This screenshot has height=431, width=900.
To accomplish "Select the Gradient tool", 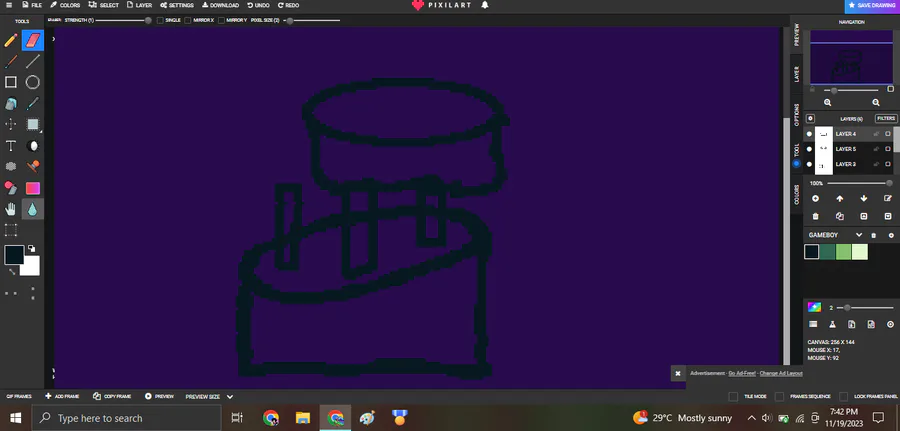I will [x=33, y=188].
